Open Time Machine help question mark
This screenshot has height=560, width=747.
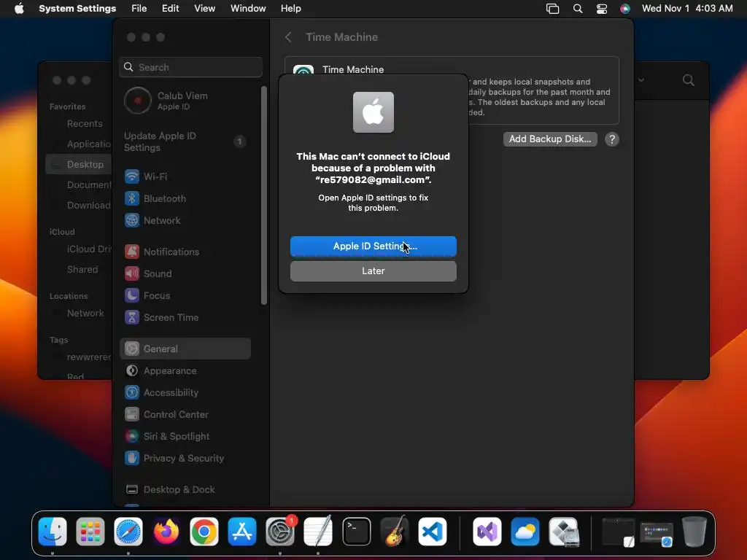(612, 139)
